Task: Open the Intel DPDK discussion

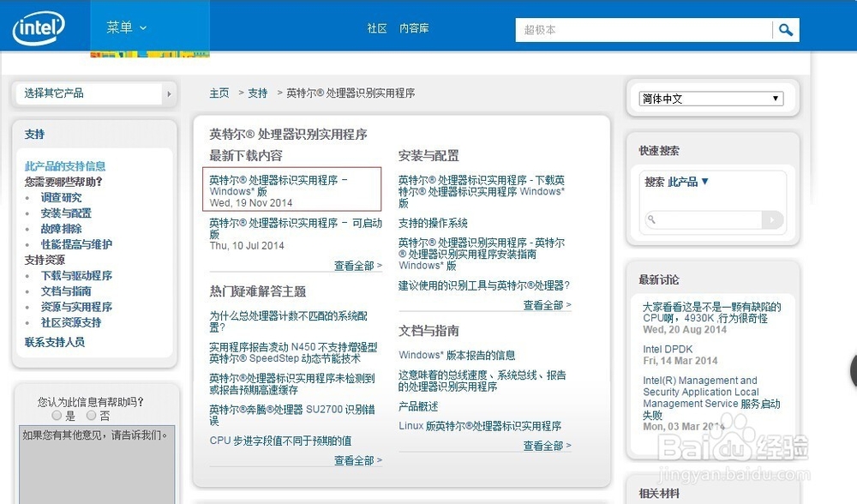Action: (668, 350)
